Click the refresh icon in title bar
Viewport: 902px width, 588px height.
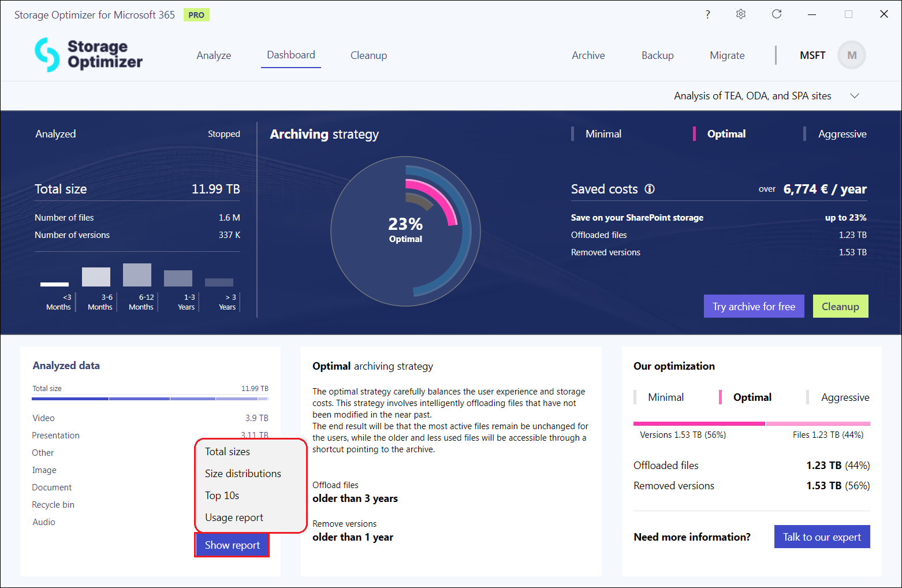(777, 14)
